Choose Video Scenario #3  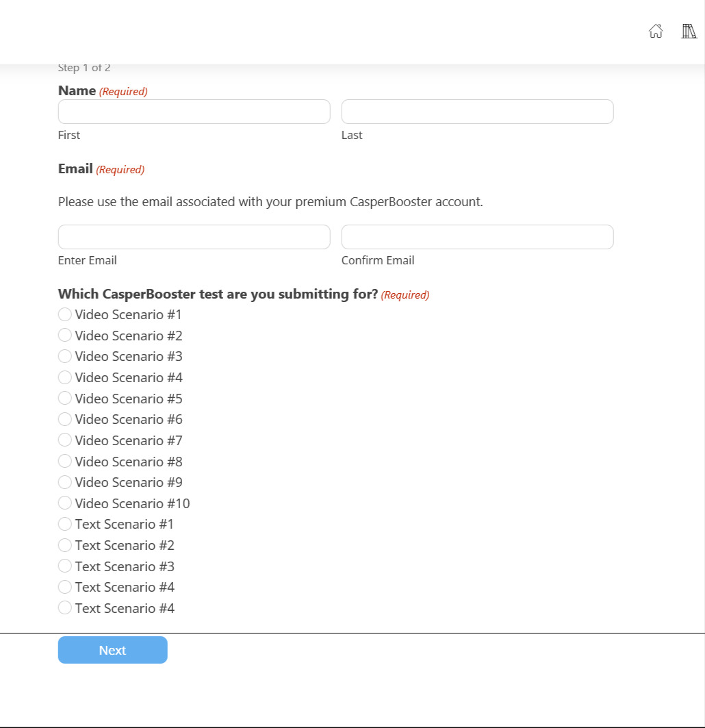point(64,356)
